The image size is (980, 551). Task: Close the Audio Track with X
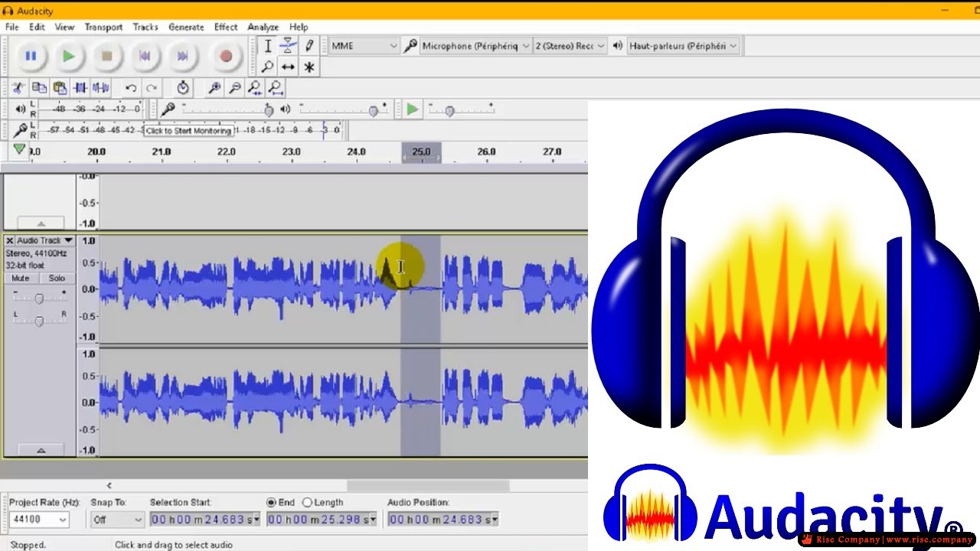point(10,240)
